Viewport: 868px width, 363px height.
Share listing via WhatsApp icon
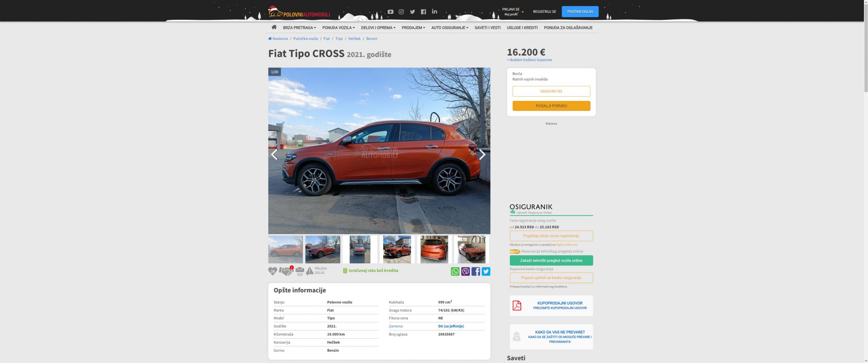(x=455, y=271)
